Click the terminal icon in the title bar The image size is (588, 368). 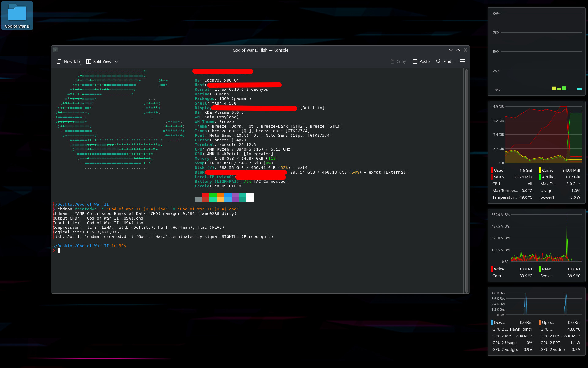pos(56,50)
